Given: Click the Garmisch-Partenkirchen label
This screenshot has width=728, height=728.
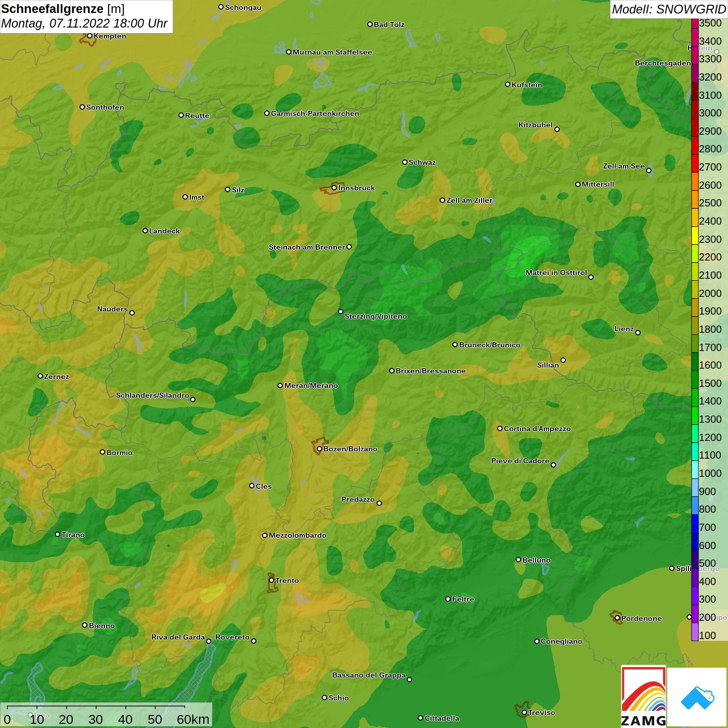Looking at the screenshot, I should coord(315,113).
